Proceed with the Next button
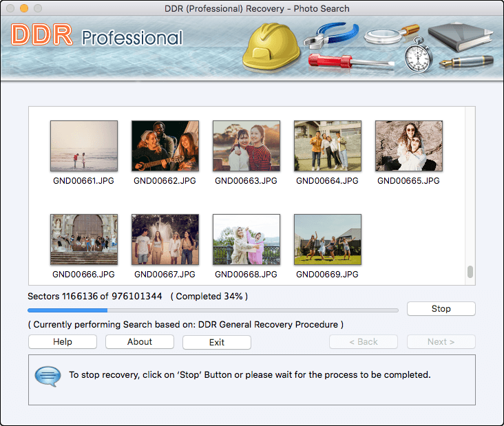 pyautogui.click(x=441, y=342)
